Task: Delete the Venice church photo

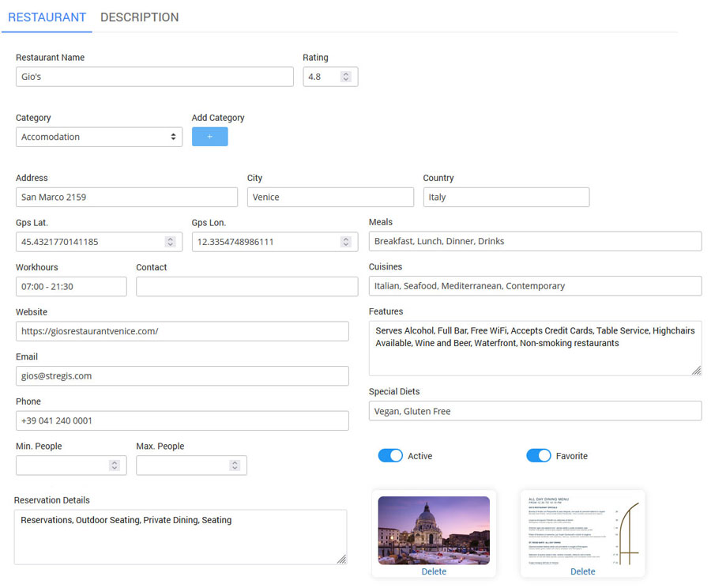Action: pos(434,571)
